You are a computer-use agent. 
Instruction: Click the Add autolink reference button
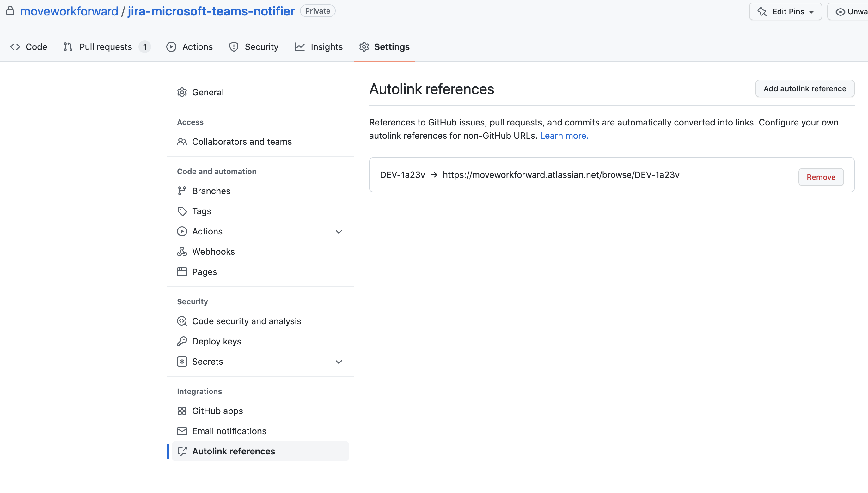point(805,88)
